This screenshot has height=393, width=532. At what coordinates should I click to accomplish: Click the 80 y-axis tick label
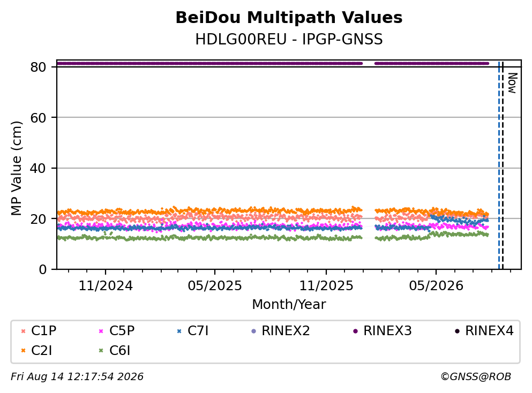pyautogui.click(x=38, y=67)
